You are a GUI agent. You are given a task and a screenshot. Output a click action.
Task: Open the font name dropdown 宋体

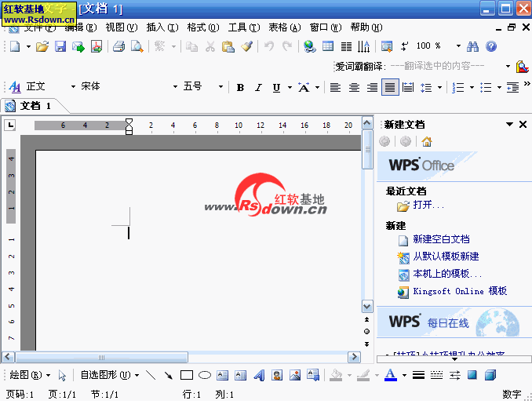click(x=175, y=87)
